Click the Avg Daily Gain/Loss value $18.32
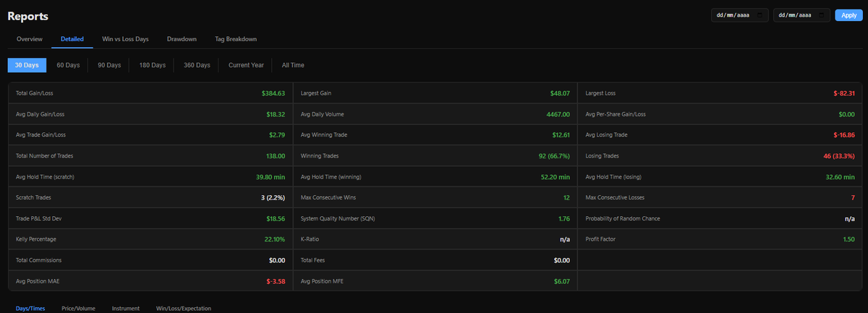Screen dimensions: 868x313 point(276,114)
